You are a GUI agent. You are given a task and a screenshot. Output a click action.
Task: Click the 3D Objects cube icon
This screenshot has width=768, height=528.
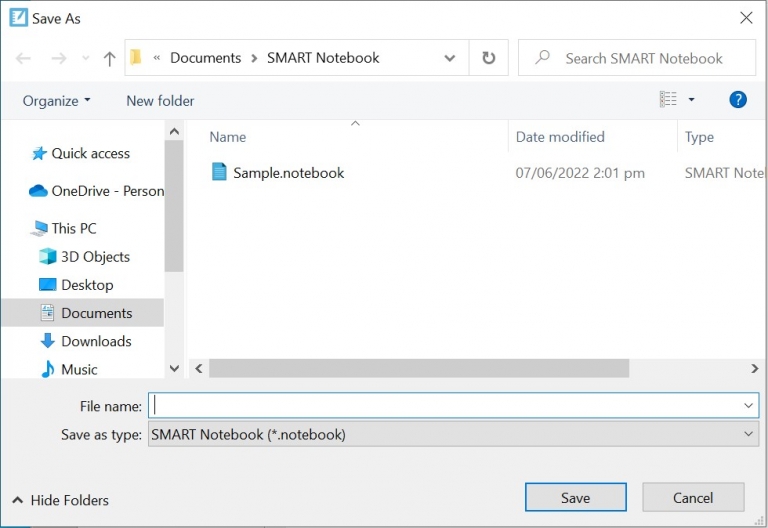pyautogui.click(x=48, y=256)
